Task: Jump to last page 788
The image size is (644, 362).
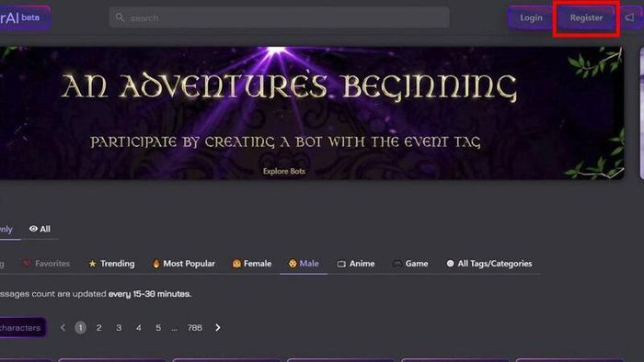Action: pyautogui.click(x=195, y=328)
